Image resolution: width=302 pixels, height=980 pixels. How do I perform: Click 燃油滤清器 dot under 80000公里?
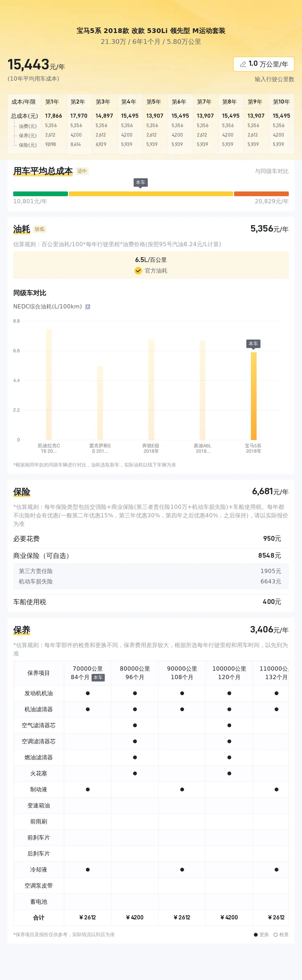(135, 757)
